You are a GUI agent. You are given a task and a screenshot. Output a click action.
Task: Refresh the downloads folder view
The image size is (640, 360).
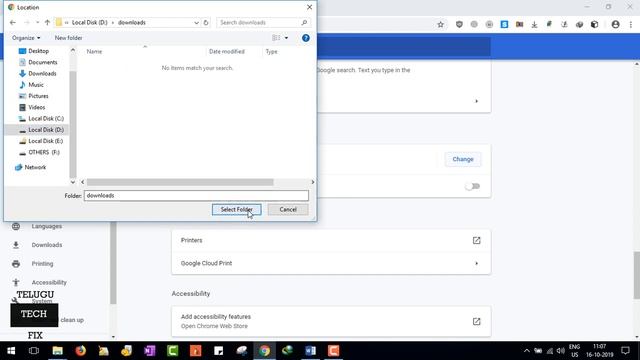click(206, 22)
